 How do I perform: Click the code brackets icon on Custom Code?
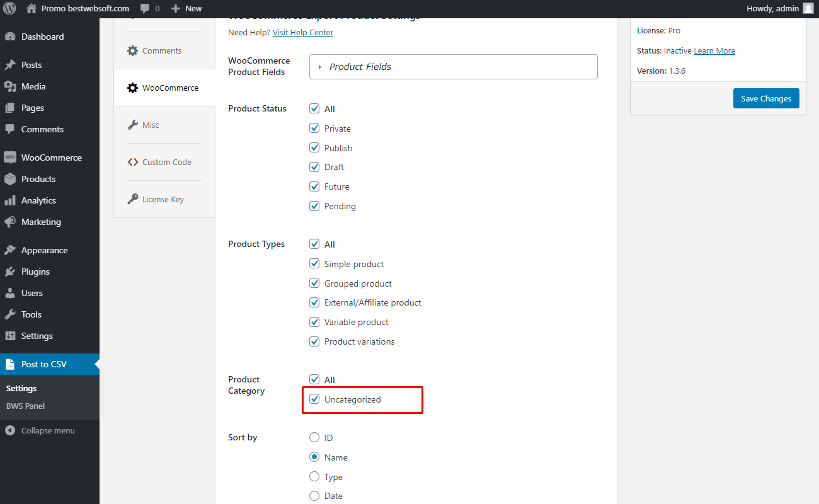(132, 162)
